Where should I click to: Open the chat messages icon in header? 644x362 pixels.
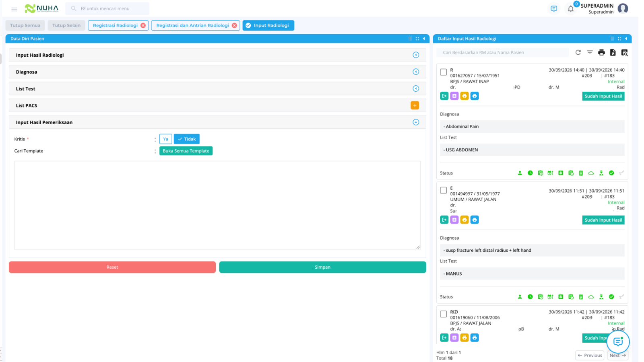[x=554, y=8]
